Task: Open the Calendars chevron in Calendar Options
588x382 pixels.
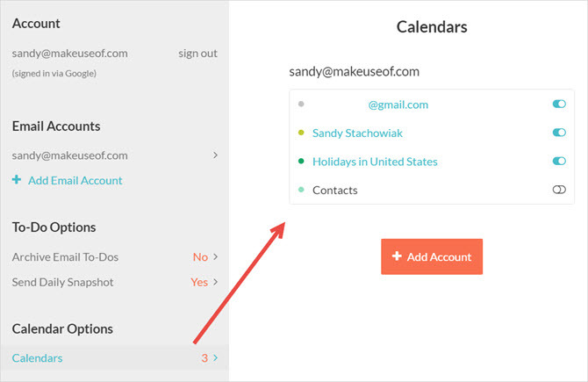Action: click(215, 358)
